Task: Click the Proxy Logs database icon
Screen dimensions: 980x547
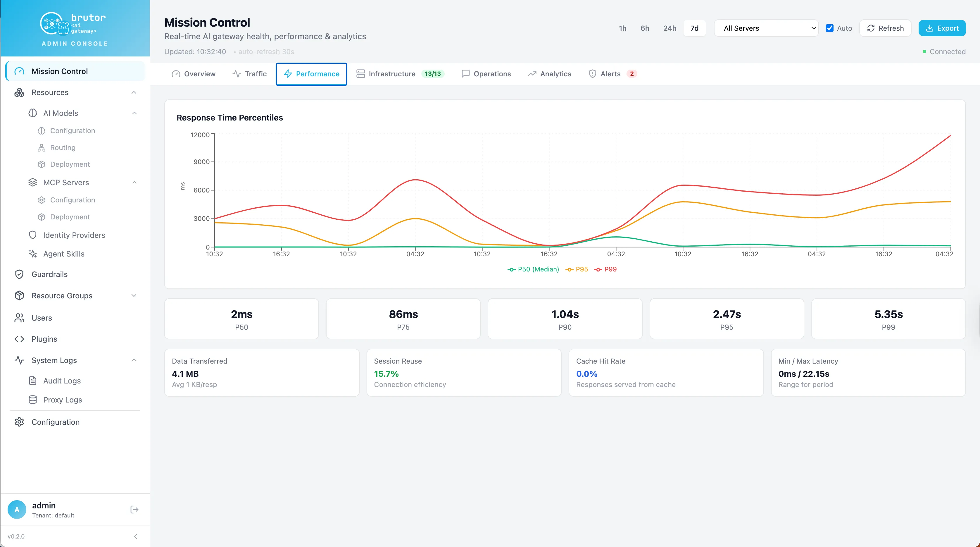Action: (x=33, y=399)
